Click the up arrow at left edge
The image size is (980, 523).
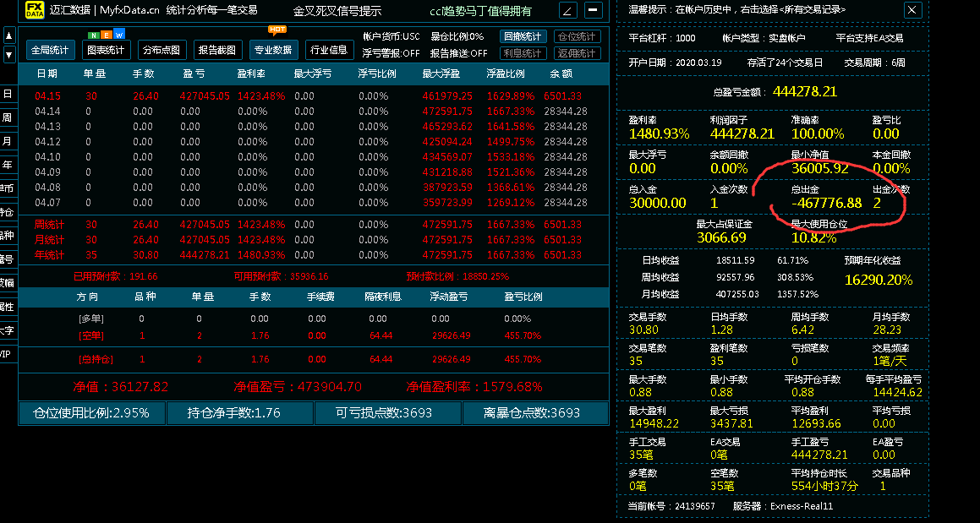pos(8,35)
